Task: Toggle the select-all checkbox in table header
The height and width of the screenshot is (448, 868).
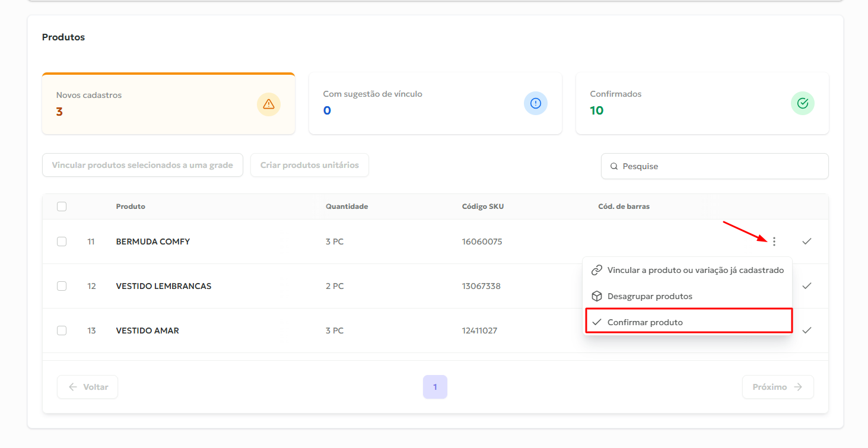Action: pos(62,206)
